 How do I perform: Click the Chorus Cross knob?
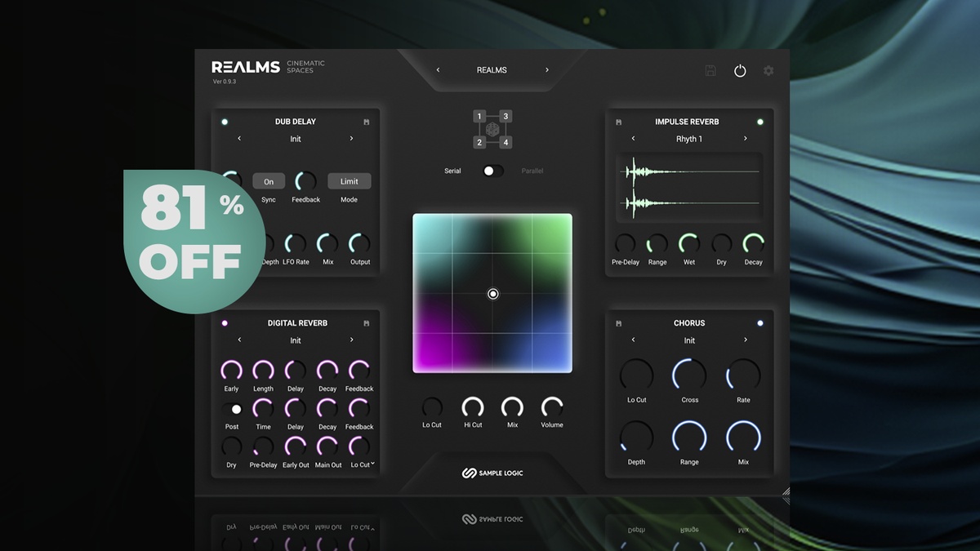pos(689,375)
